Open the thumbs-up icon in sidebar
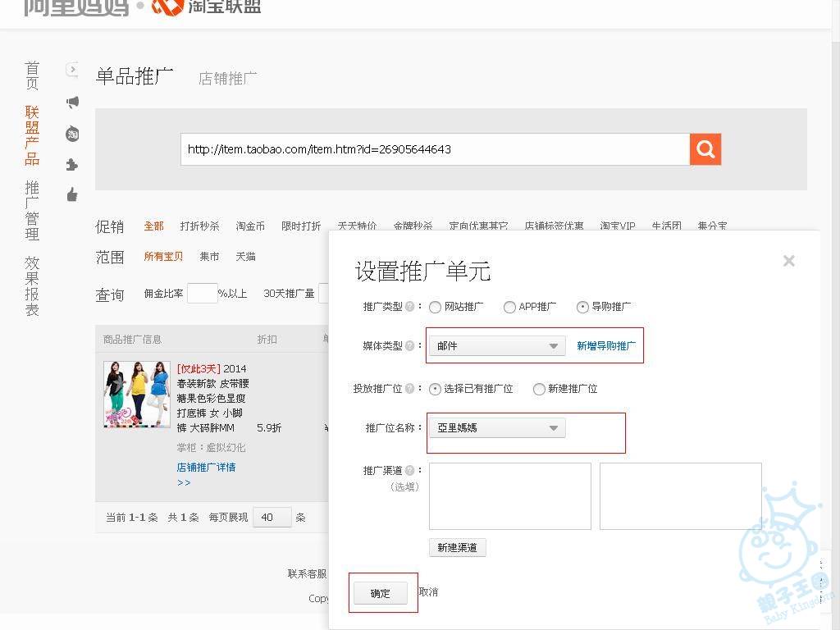Image resolution: width=840 pixels, height=630 pixels. click(72, 194)
